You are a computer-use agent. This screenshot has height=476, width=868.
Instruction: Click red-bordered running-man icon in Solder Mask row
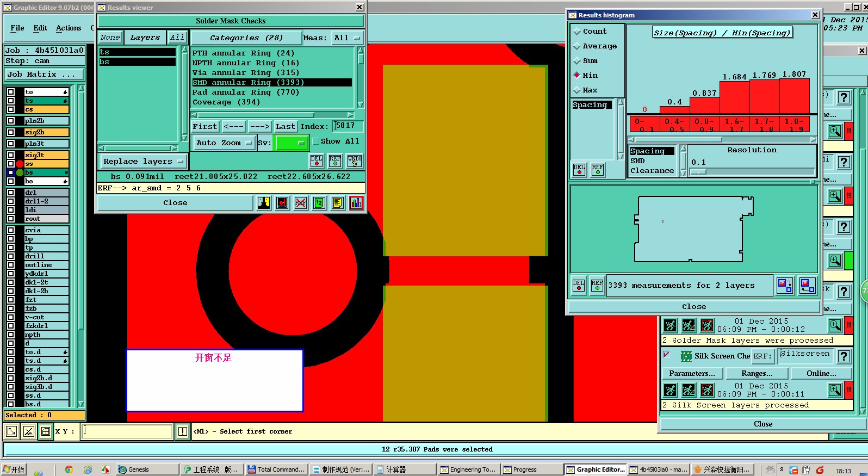707,325
